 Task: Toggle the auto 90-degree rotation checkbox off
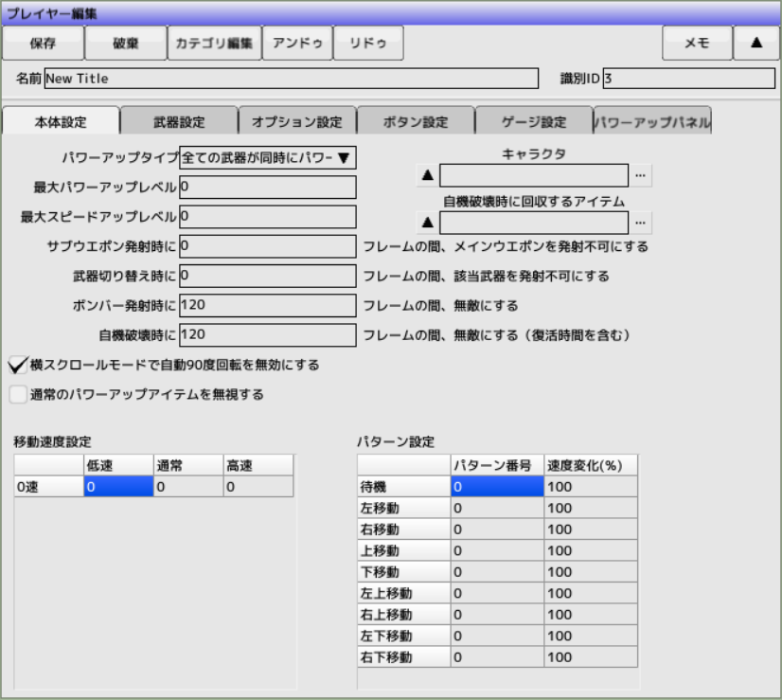[x=17, y=364]
